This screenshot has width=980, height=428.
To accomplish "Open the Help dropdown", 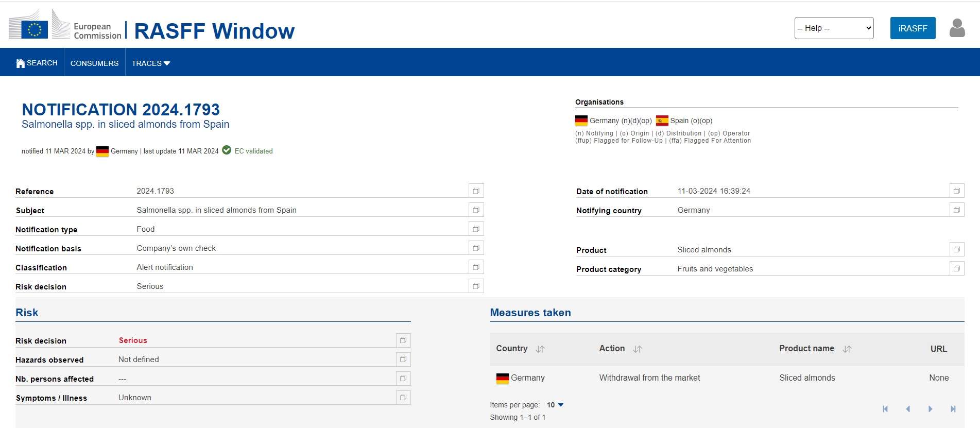I will (834, 28).
